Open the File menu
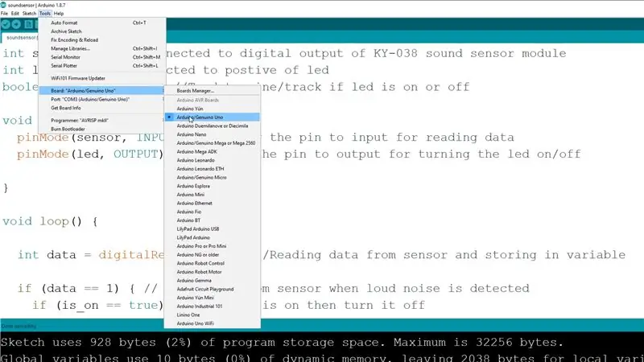644x362 pixels. (4, 14)
